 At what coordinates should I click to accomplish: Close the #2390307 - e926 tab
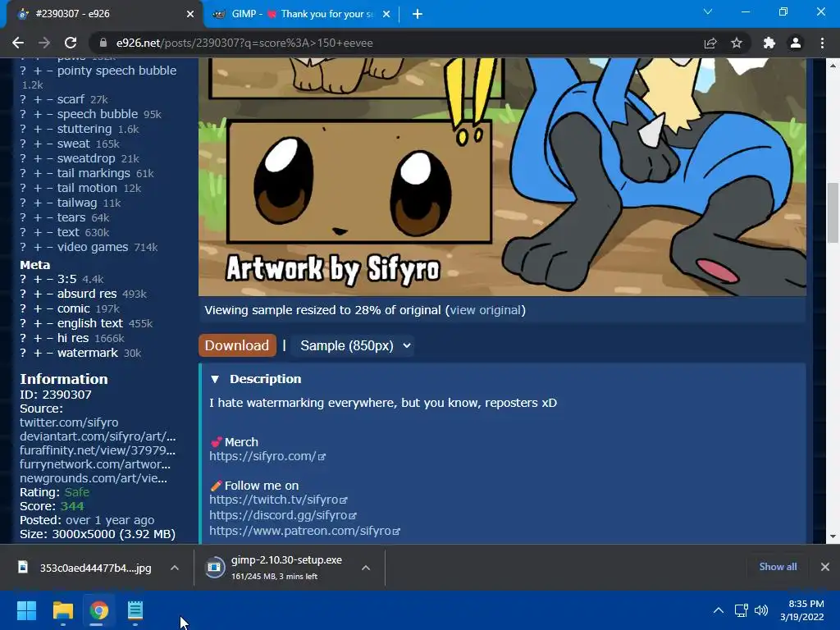190,14
